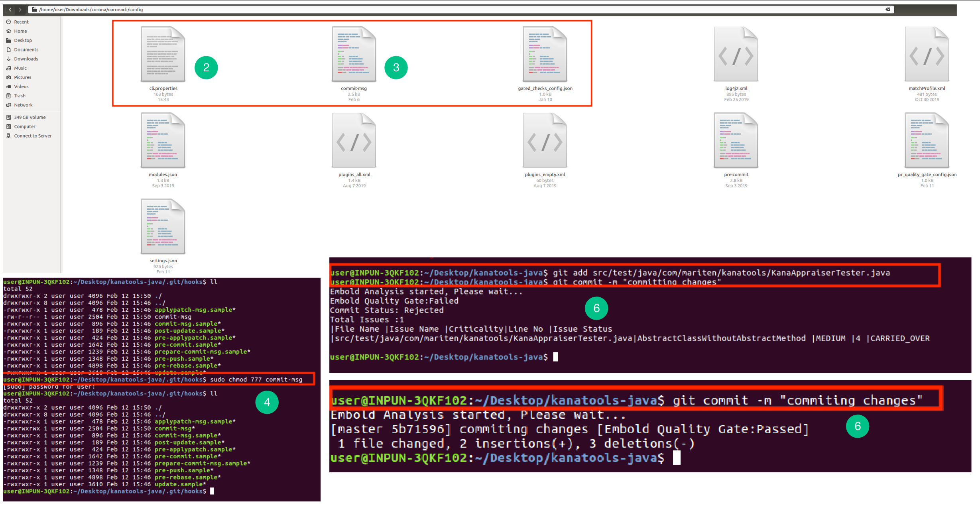Clear the location path field
Viewport: 980px width, 511px height.
click(888, 10)
